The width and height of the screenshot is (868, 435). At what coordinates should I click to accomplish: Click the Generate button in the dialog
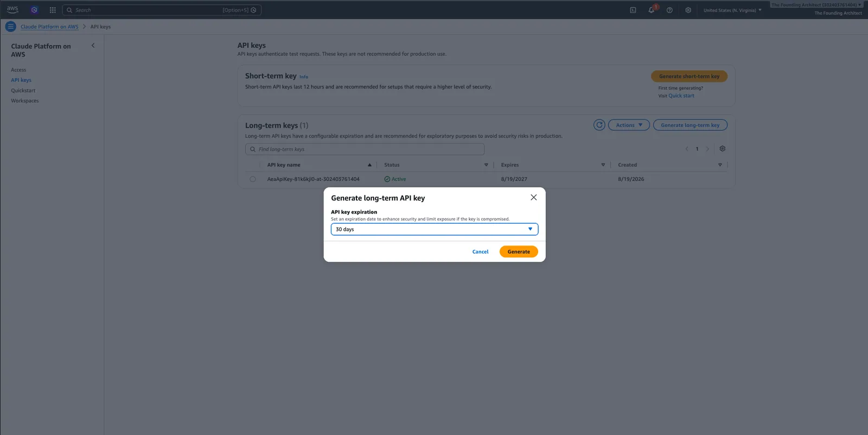(519, 251)
